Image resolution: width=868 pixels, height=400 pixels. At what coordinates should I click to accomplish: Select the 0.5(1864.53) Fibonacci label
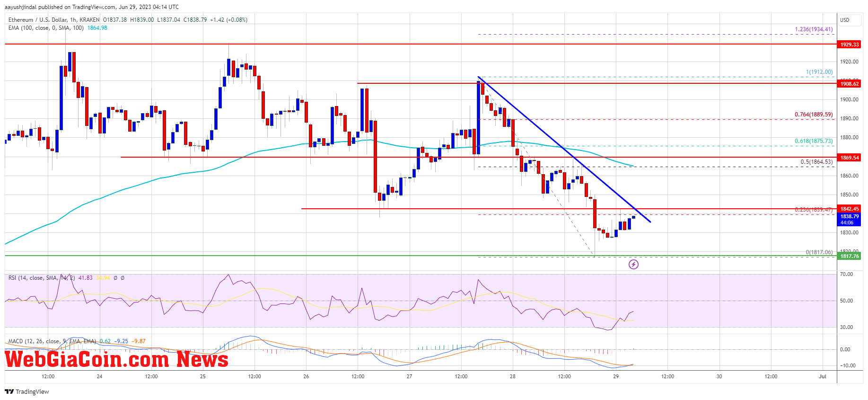coord(816,162)
